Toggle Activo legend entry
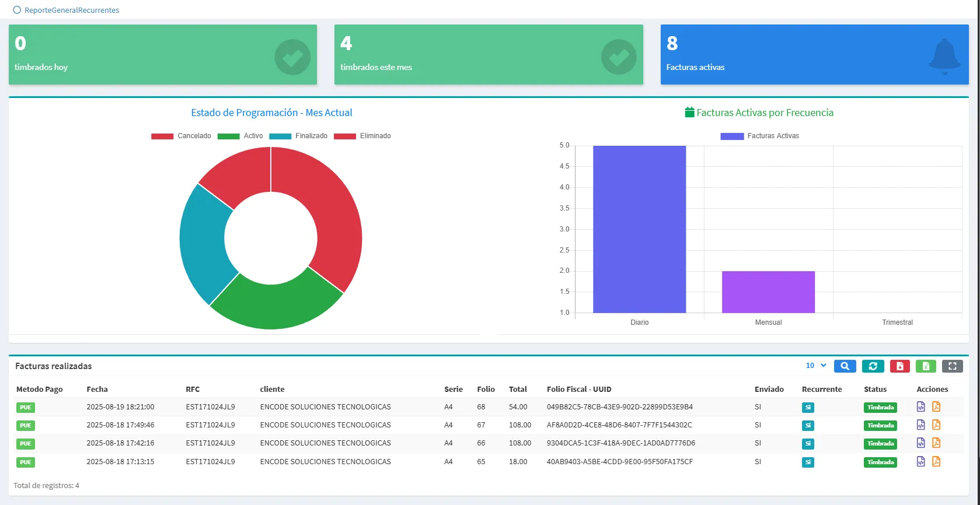Viewport: 980px width, 505px height. click(240, 136)
